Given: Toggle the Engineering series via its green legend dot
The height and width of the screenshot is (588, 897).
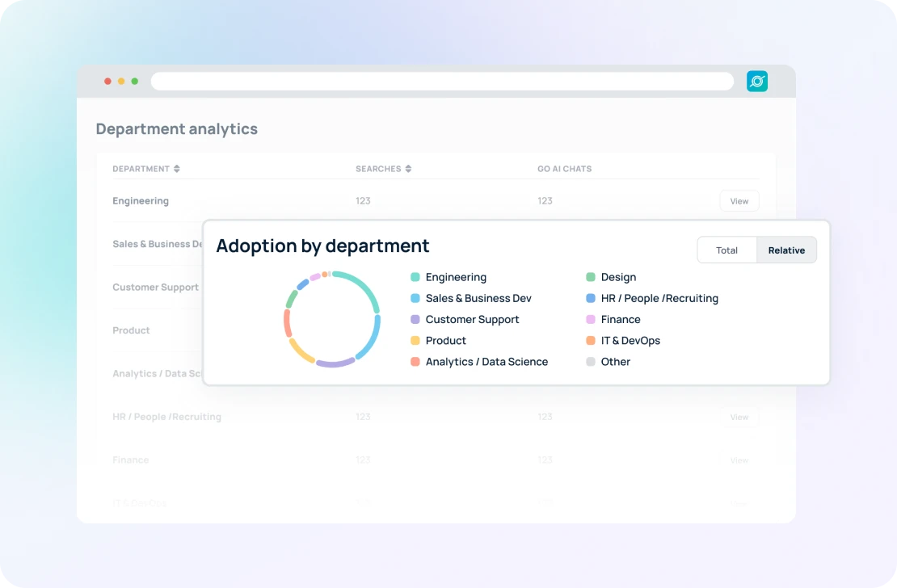Looking at the screenshot, I should [x=415, y=277].
